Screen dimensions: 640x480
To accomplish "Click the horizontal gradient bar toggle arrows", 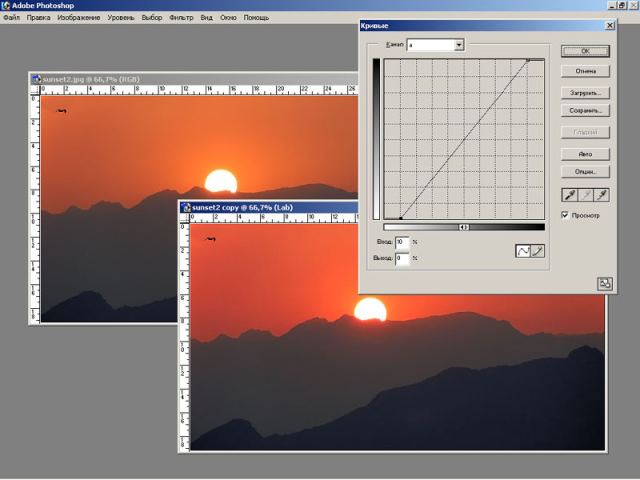I will click(x=464, y=227).
